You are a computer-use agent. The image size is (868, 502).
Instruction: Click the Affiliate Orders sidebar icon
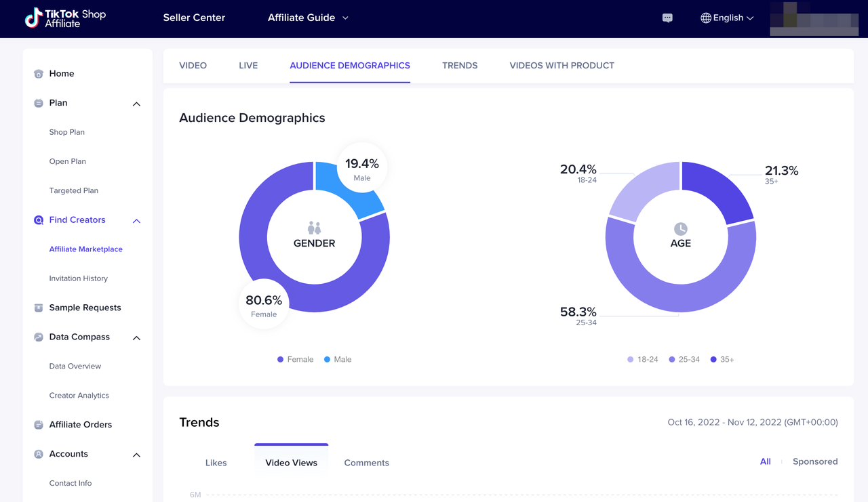coord(39,425)
